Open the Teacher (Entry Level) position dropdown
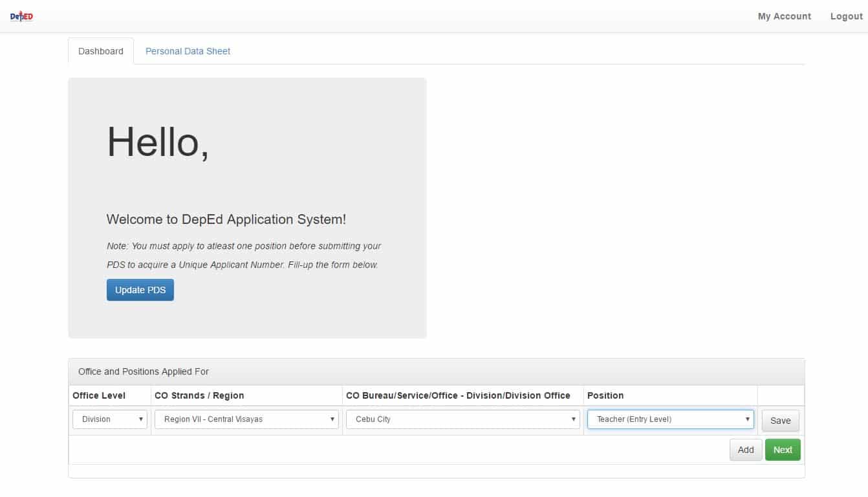The image size is (868, 497). coord(671,419)
